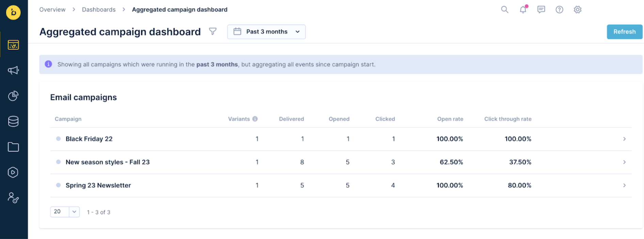Go to Overview breadcrumb
644x239 pixels.
click(52, 10)
